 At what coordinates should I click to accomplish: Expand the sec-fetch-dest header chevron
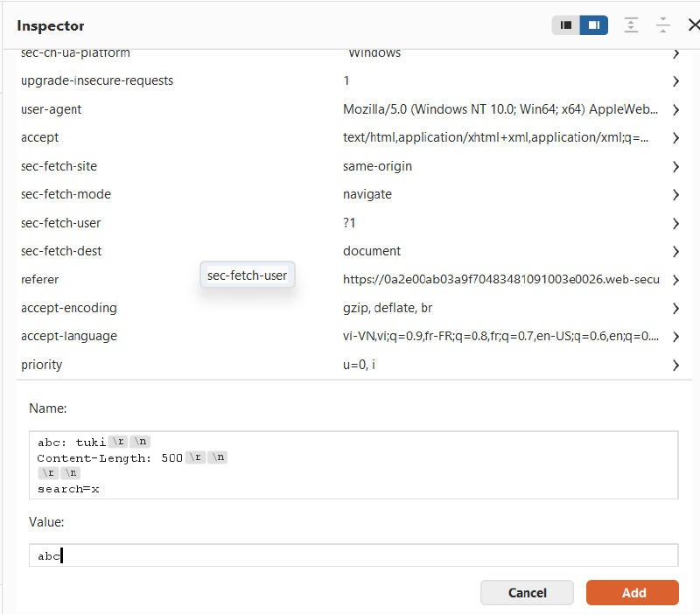click(x=675, y=252)
